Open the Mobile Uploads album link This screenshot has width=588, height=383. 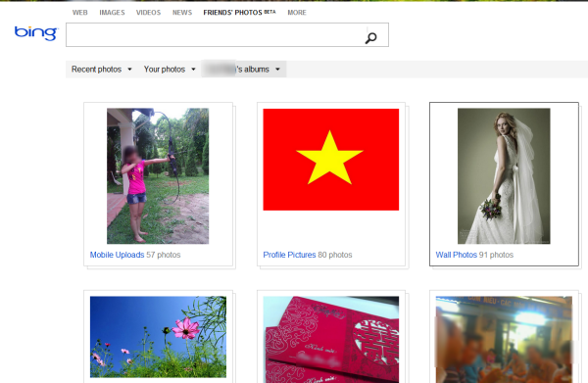[117, 255]
